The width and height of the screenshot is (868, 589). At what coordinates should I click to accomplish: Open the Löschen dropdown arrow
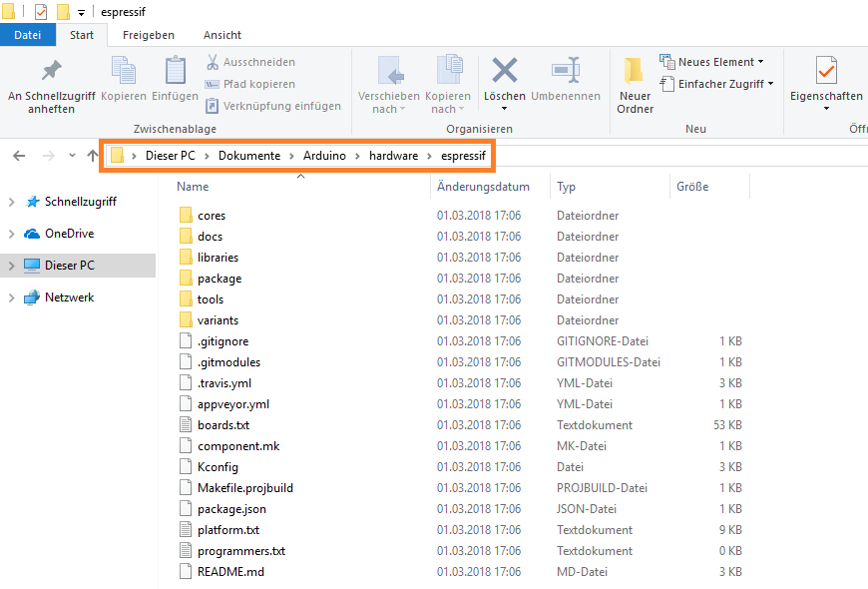pos(504,109)
